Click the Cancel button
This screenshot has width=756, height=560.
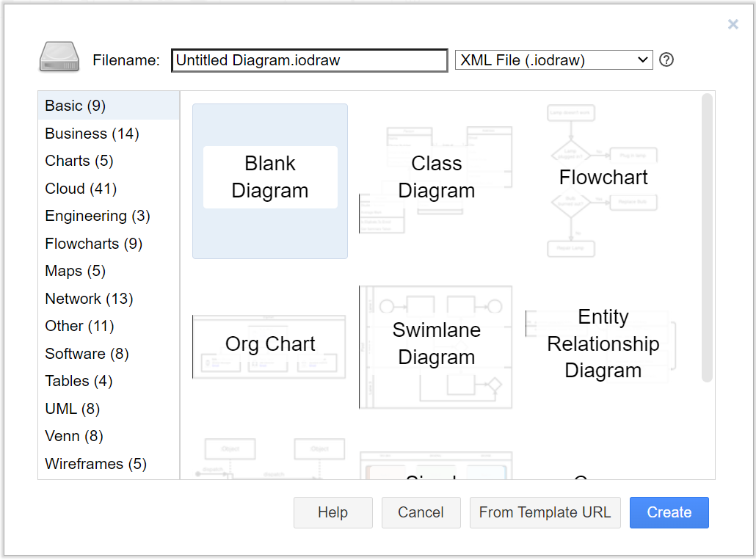(421, 512)
